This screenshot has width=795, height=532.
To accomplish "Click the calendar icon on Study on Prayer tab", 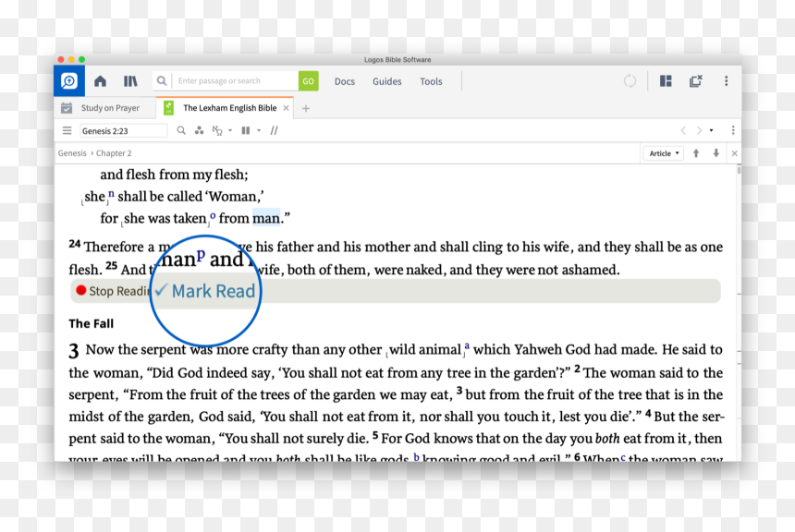I will pyautogui.click(x=67, y=108).
